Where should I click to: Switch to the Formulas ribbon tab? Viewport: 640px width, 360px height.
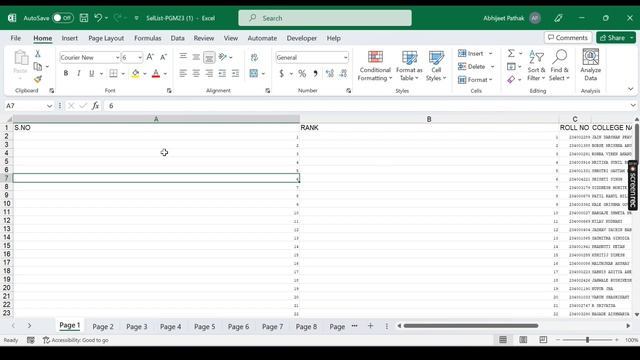click(x=148, y=38)
